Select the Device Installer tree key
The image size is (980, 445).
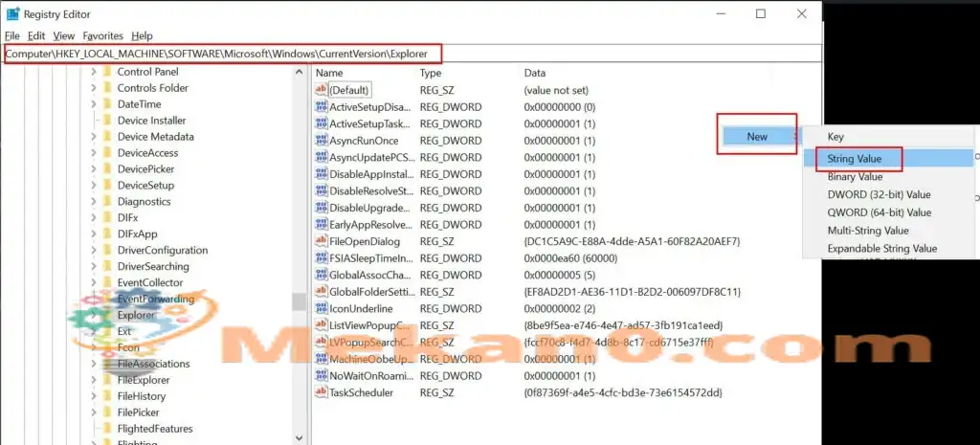tap(152, 121)
